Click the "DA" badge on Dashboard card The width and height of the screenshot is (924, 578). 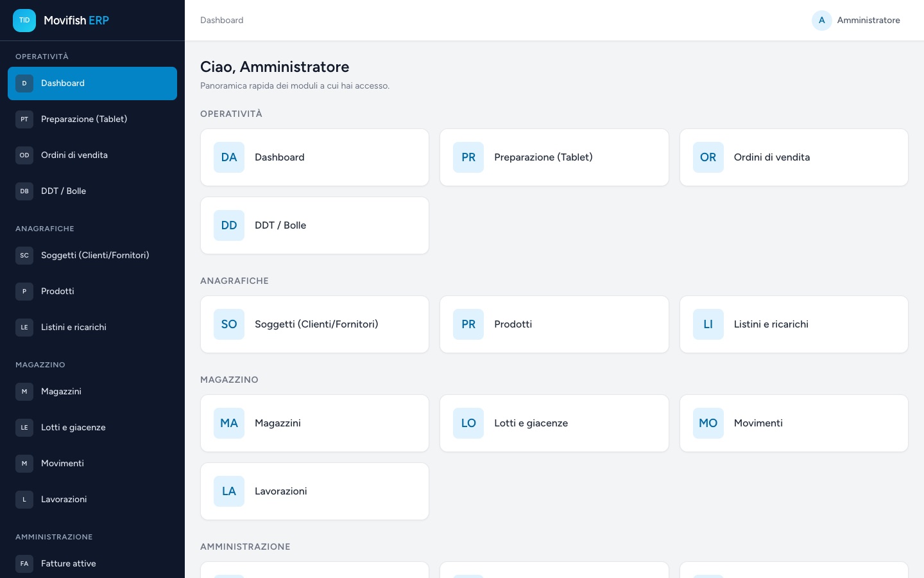[229, 157]
